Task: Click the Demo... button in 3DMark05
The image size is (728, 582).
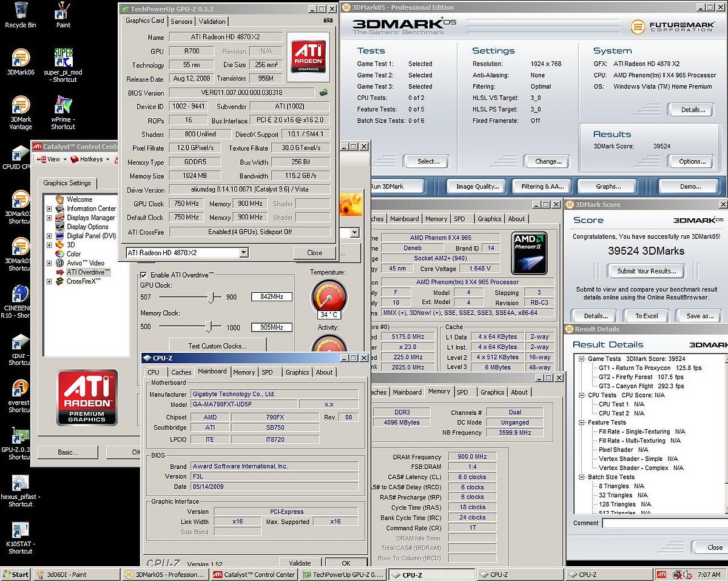Action: click(x=688, y=186)
